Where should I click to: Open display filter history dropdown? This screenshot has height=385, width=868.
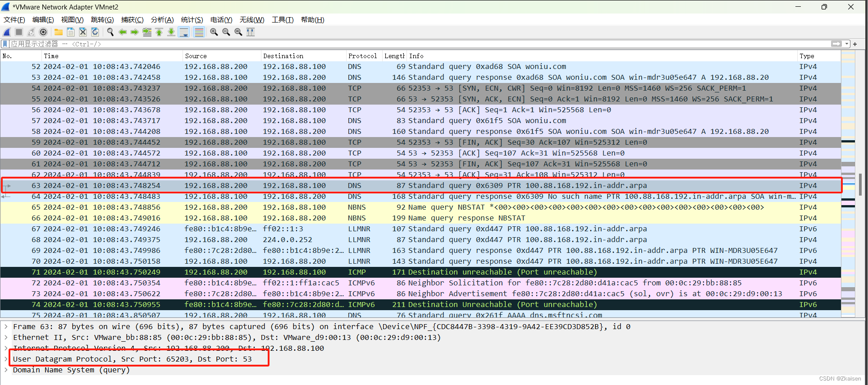click(x=847, y=44)
